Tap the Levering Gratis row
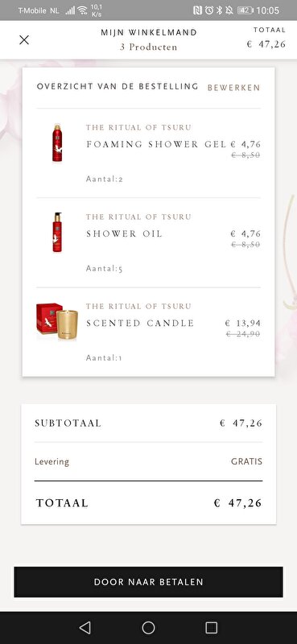This screenshot has height=644, width=297. [x=148, y=461]
